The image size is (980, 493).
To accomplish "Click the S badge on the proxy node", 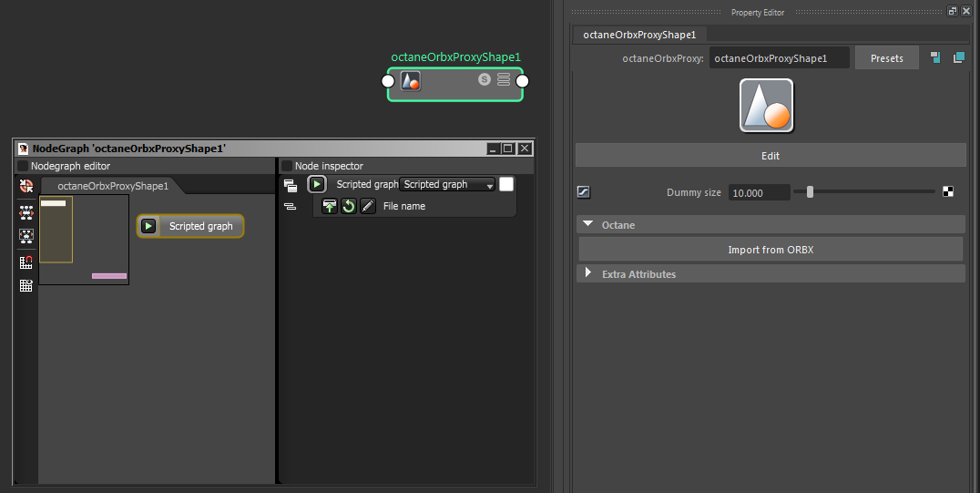I will [x=485, y=79].
